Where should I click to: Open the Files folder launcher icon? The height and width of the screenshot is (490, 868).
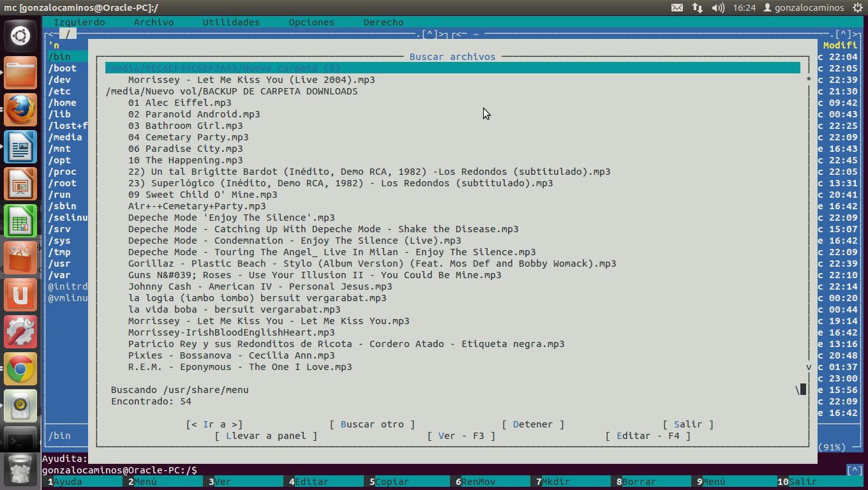coord(20,73)
